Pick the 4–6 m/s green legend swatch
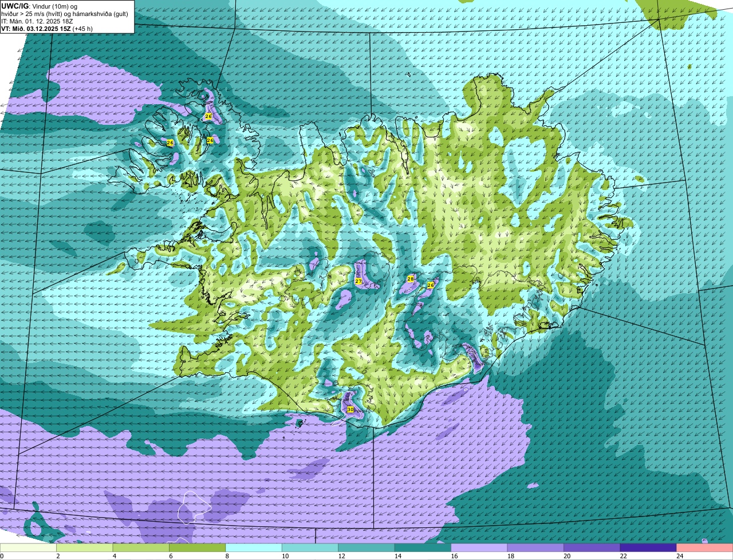 click(x=141, y=547)
